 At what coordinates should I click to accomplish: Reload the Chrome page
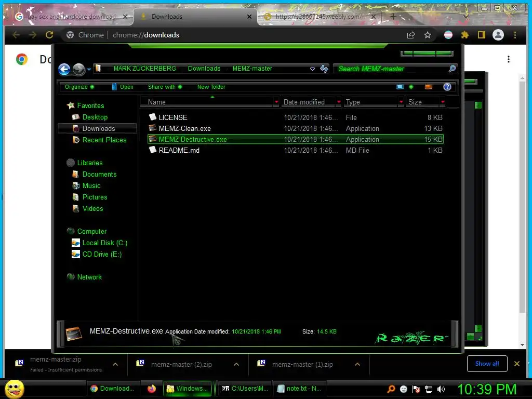coord(49,35)
